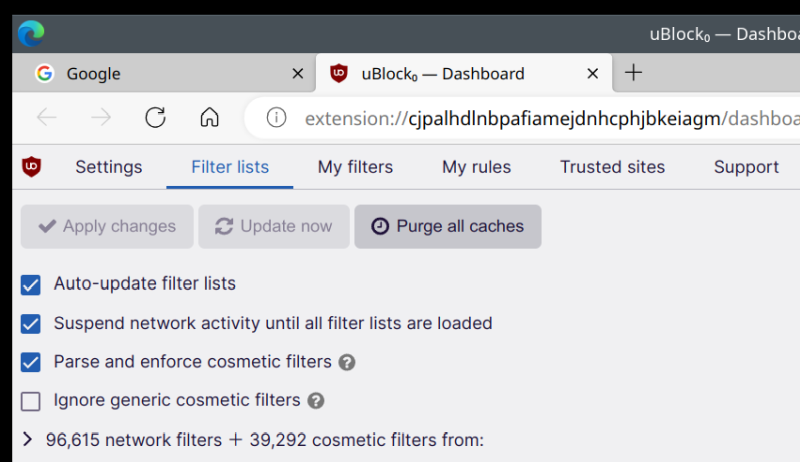Close the Google browser tab

pyautogui.click(x=297, y=74)
